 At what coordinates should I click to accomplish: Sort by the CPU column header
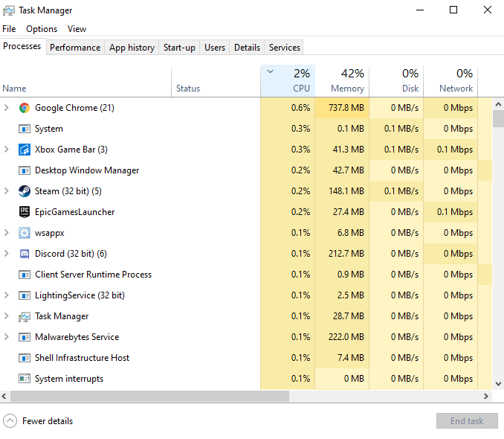coord(288,81)
